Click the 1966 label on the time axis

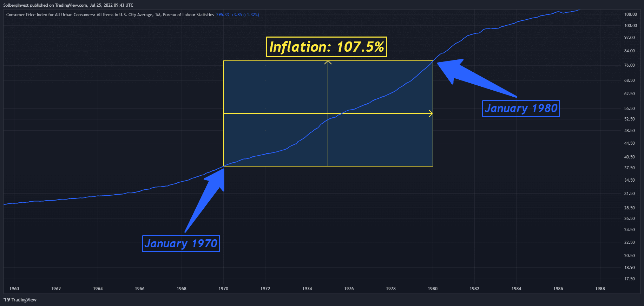140,289
